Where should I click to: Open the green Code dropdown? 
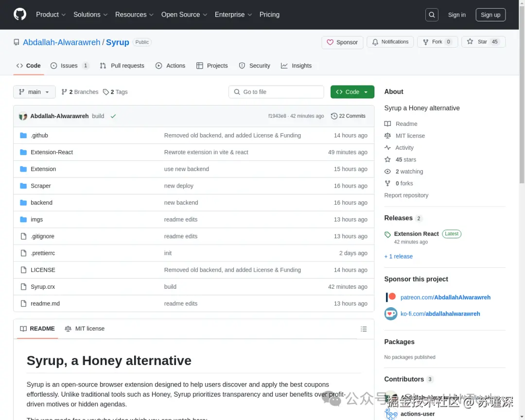coord(352,92)
